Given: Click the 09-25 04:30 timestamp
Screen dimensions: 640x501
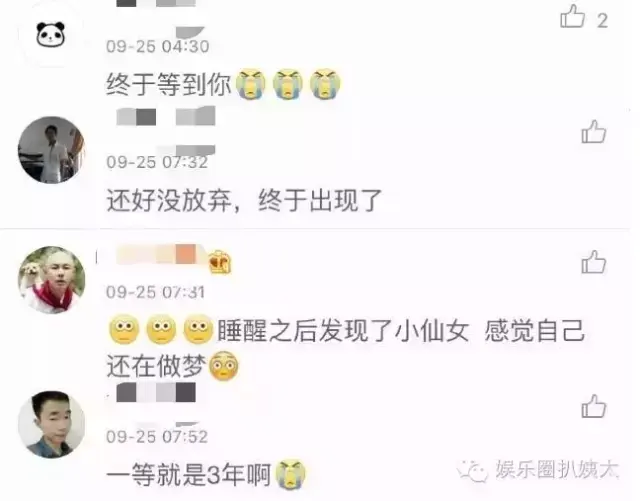Looking at the screenshot, I should click(158, 46).
